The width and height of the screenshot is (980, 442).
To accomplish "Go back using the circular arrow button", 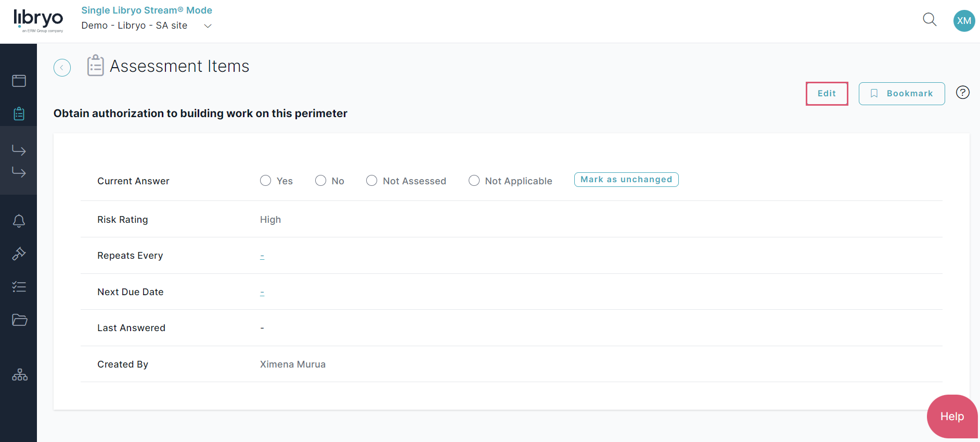I will (x=62, y=68).
